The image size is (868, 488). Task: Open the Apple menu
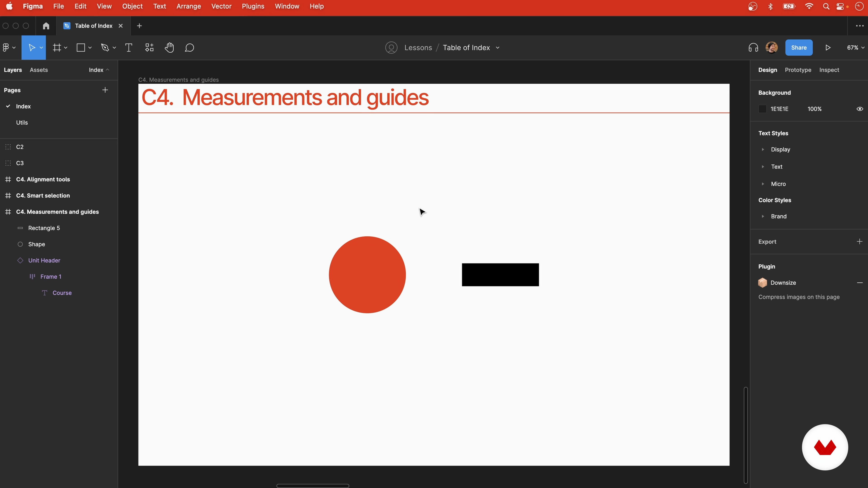[9, 6]
